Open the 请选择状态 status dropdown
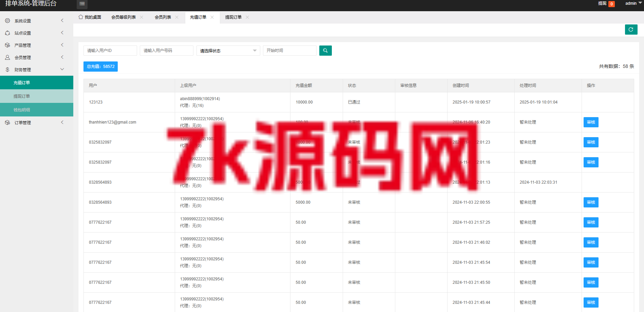Image resolution: width=644 pixels, height=312 pixels. pos(228,51)
